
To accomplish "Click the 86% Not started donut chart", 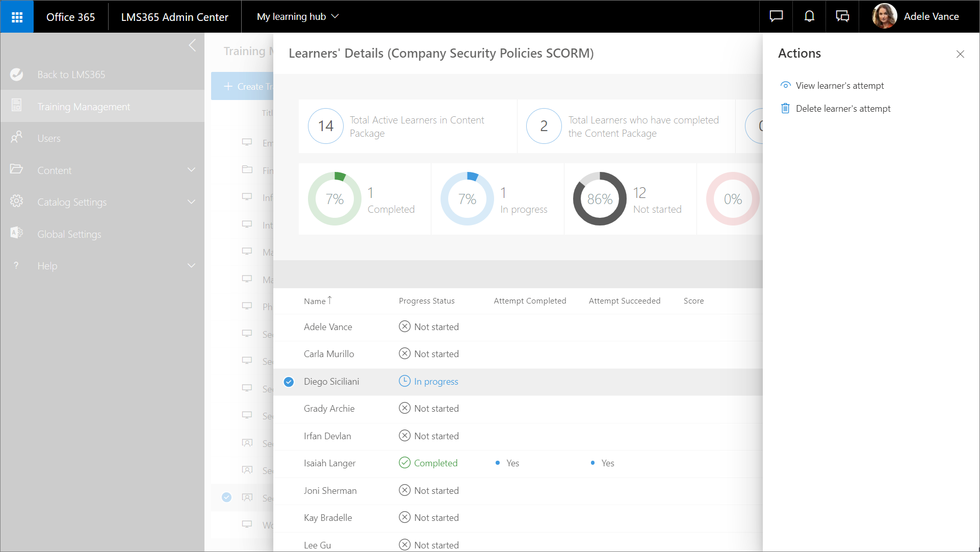I will 600,199.
